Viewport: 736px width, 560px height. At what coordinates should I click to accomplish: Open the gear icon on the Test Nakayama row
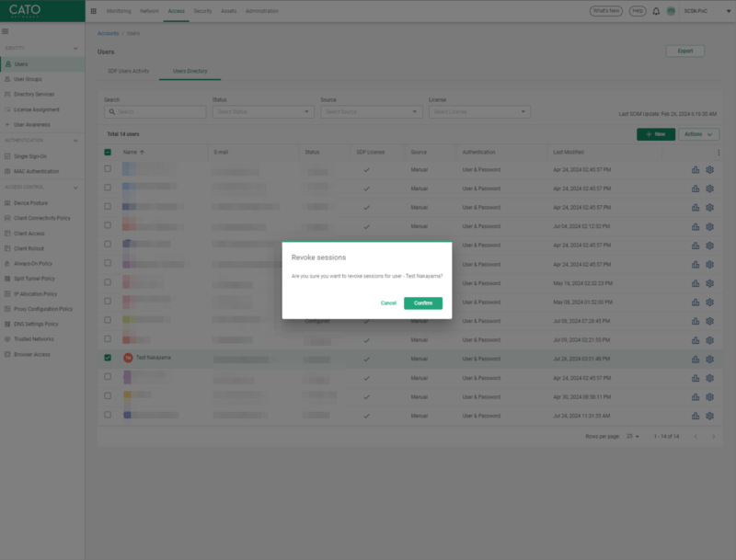click(709, 358)
